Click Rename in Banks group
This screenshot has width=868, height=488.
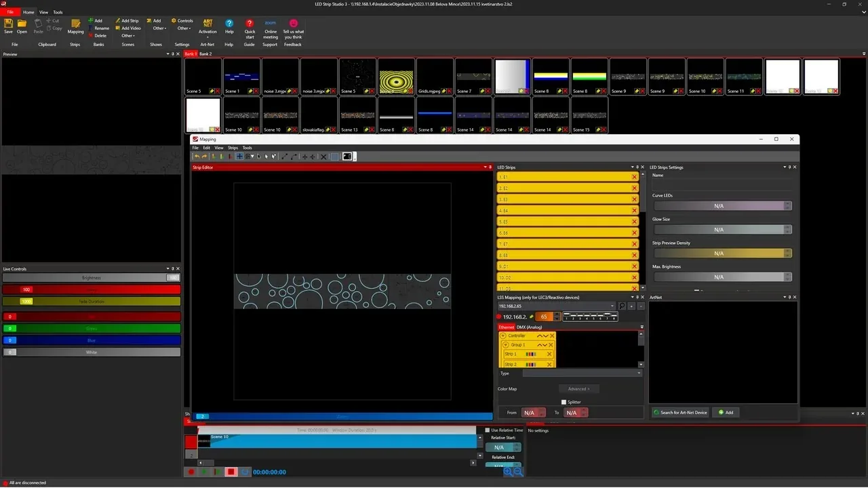pyautogui.click(x=98, y=28)
